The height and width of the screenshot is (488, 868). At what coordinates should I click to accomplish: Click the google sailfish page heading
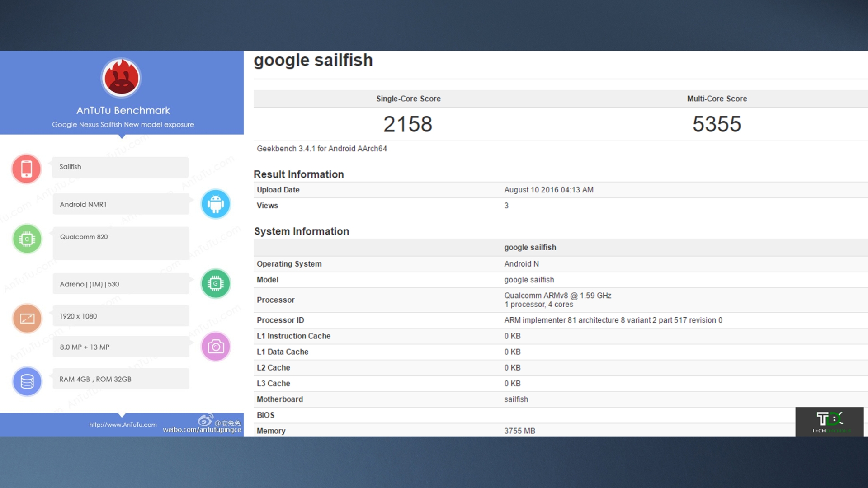point(313,60)
